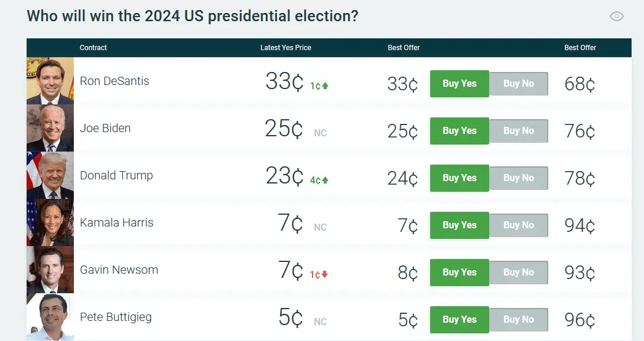Screen dimensions: 644x341
Task: Toggle the eye watch icon
Action: point(616,17)
